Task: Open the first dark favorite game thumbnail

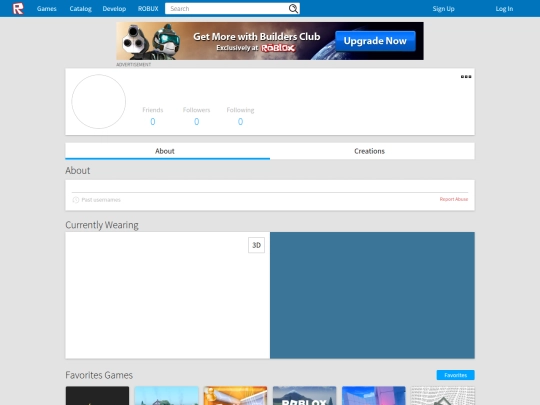Action: click(x=97, y=395)
